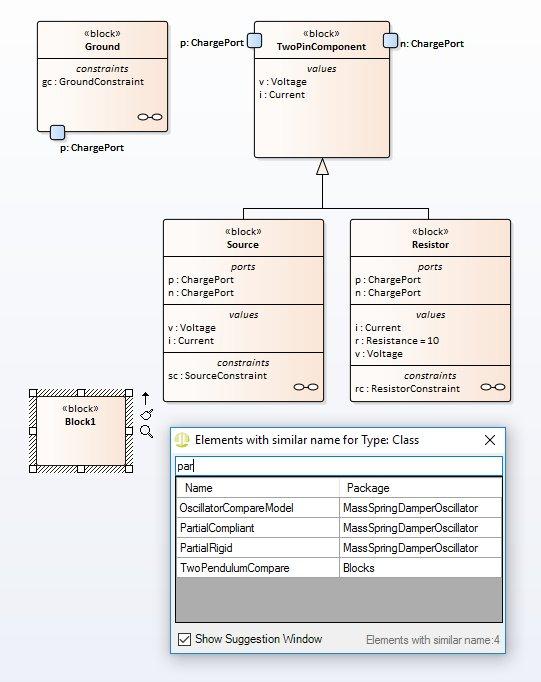The width and height of the screenshot is (541, 682).
Task: Select the Block1 block element
Action: 81,431
